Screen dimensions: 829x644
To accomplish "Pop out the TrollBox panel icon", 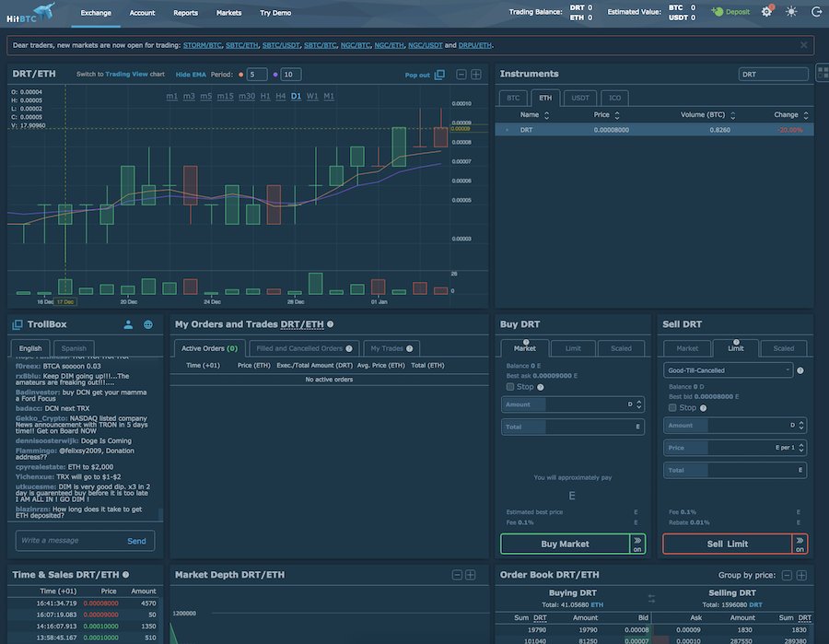I will 18,324.
